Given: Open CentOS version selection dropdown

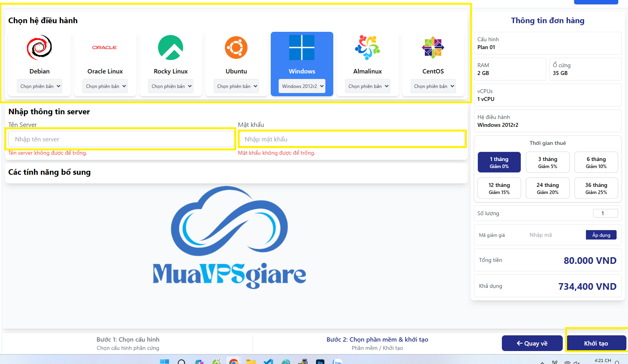Looking at the screenshot, I should [433, 86].
